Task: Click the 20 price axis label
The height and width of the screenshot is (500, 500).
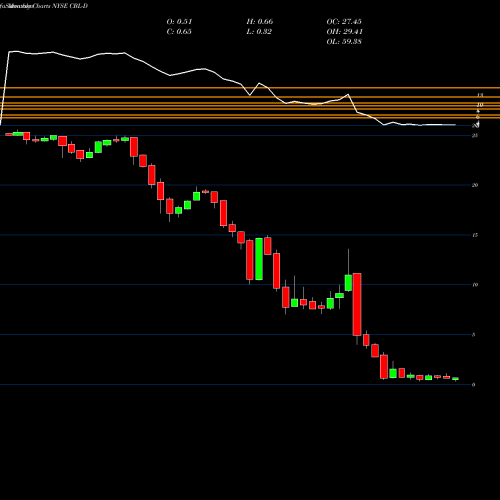Action: (x=475, y=185)
